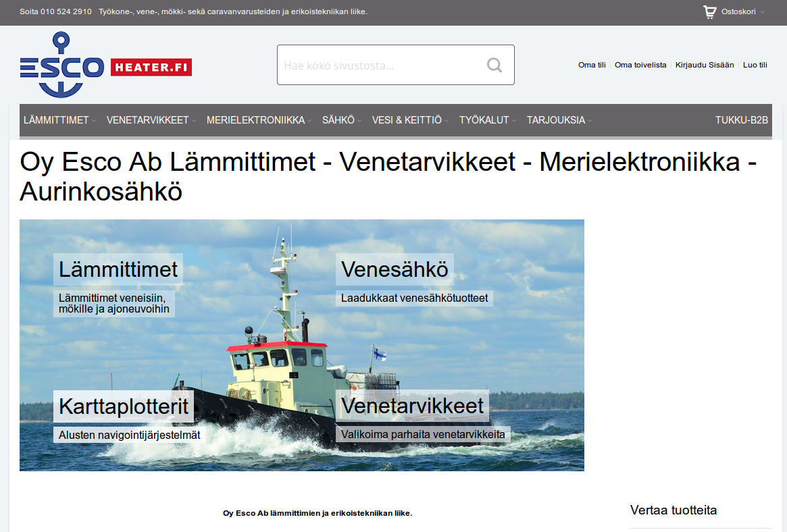The width and height of the screenshot is (787, 532).
Task: Click the search magnifier icon
Action: (494, 65)
